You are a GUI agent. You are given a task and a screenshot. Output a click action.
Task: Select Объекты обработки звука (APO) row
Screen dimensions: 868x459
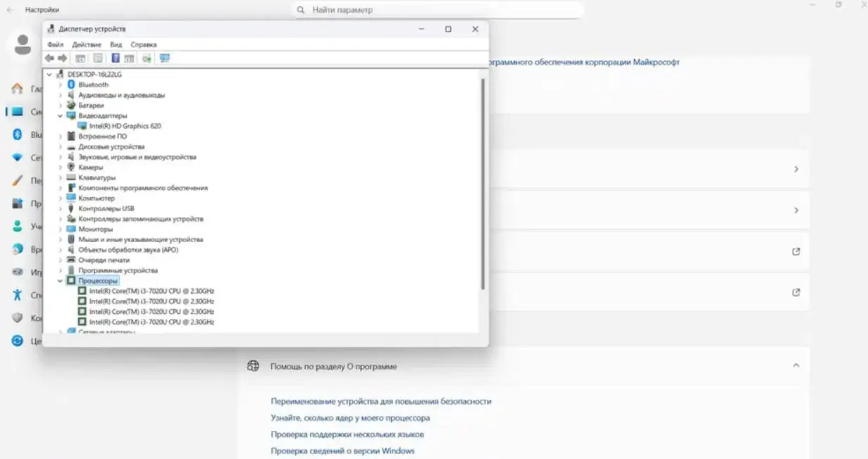click(x=128, y=250)
